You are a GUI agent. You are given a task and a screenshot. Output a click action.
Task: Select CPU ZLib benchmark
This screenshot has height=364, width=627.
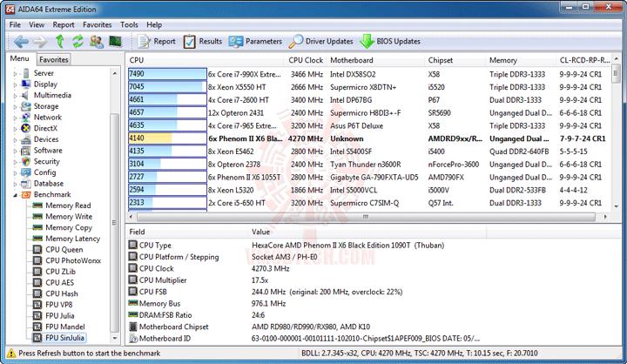[x=60, y=272]
